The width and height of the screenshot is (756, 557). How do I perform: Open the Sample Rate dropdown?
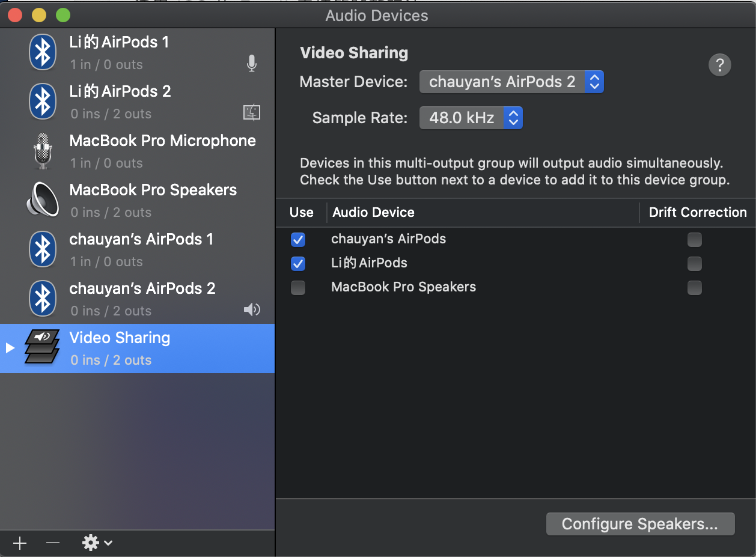[x=471, y=118]
